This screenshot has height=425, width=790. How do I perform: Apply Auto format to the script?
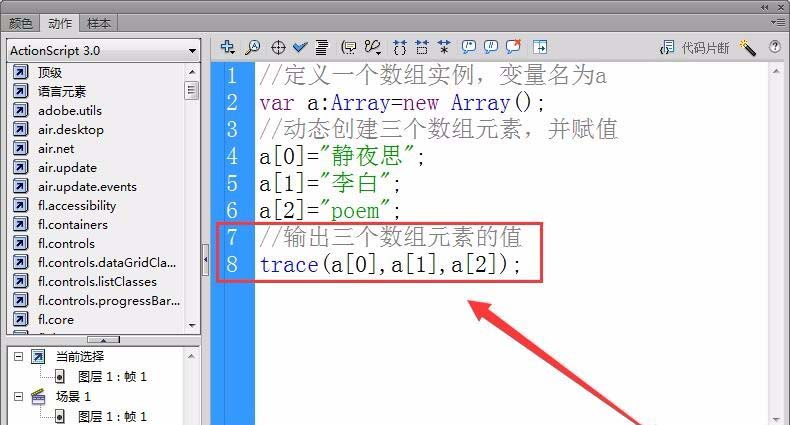(x=321, y=47)
